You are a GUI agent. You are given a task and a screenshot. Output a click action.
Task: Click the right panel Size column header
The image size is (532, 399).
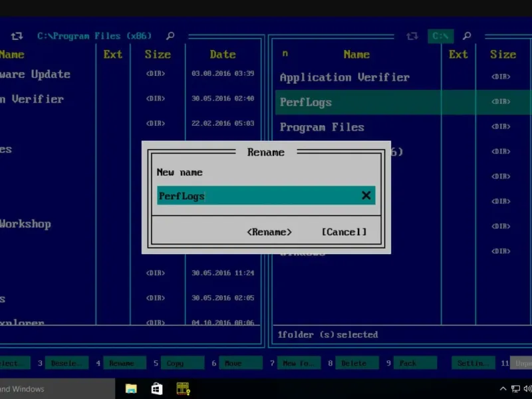tap(503, 55)
